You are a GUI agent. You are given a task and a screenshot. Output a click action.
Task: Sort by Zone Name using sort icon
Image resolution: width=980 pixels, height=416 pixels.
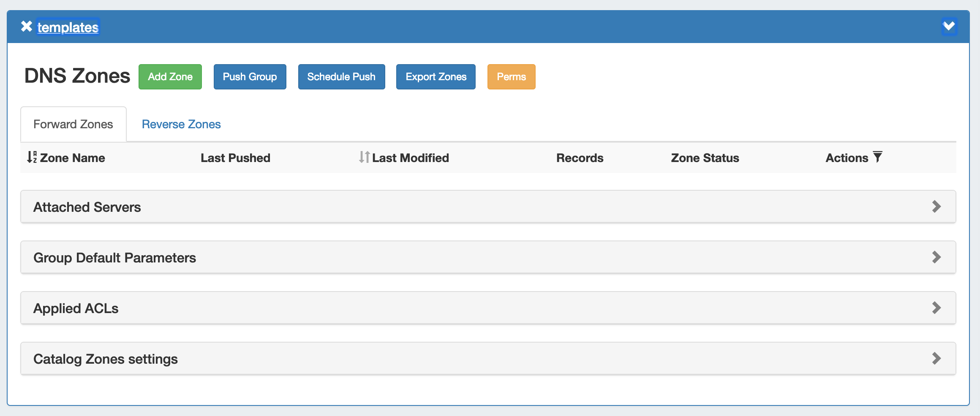pos(32,157)
